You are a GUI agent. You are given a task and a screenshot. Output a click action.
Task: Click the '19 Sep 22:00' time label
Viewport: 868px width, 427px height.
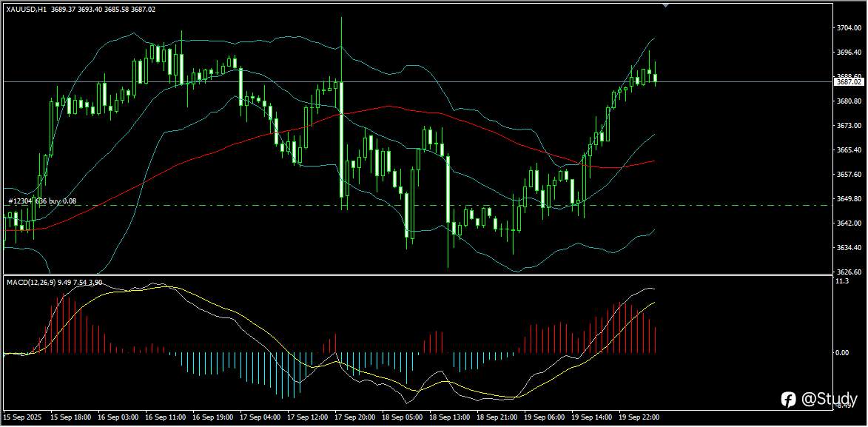[639, 417]
